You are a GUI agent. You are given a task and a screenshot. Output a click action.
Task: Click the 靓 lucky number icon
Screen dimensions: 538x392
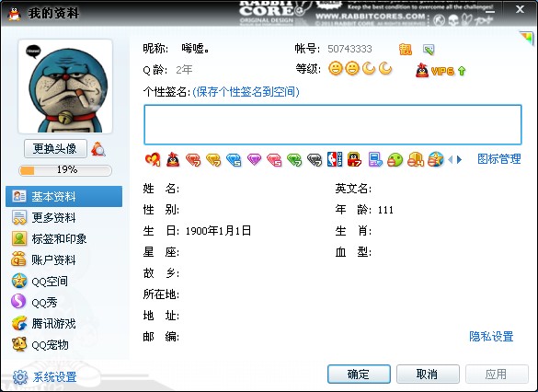[406, 50]
